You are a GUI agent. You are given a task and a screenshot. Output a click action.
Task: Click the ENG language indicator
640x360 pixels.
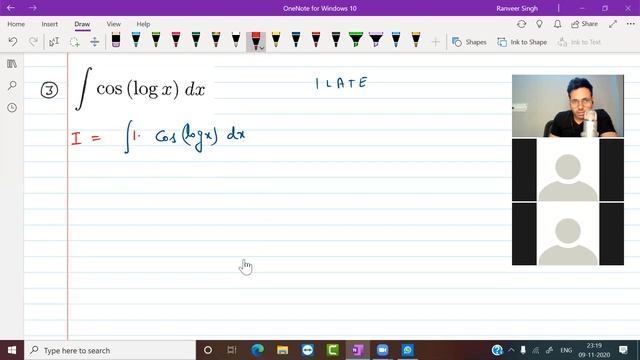(x=566, y=350)
